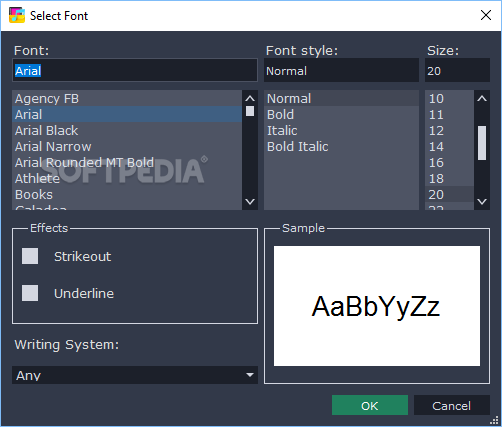Image resolution: width=502 pixels, height=427 pixels.
Task: Click the size list scroll-down arrow
Action: 482,201
